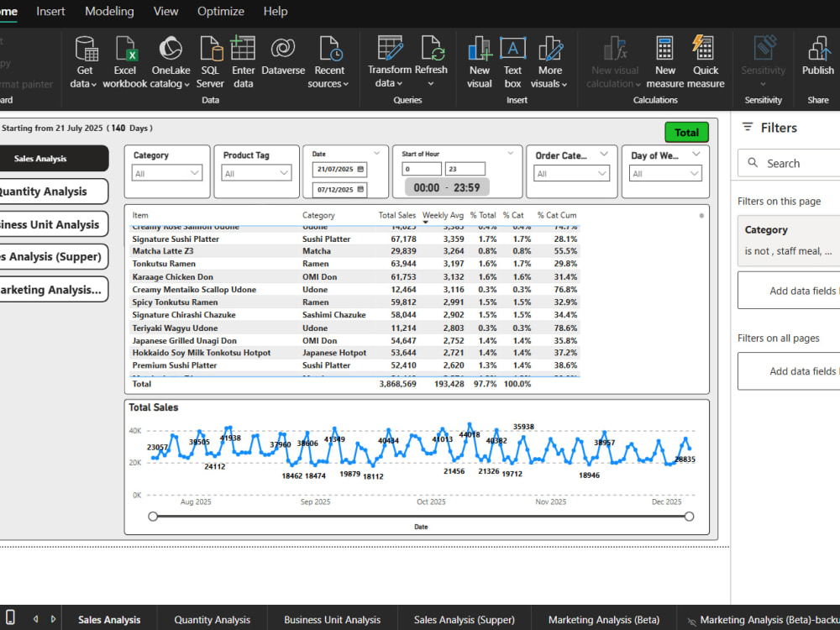Refresh the data model
Screen dimensions: 840x630
click(431, 62)
